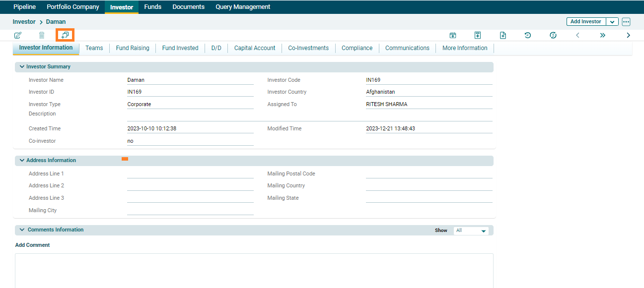
Task: Switch to the Capital Account tab
Action: tap(255, 48)
